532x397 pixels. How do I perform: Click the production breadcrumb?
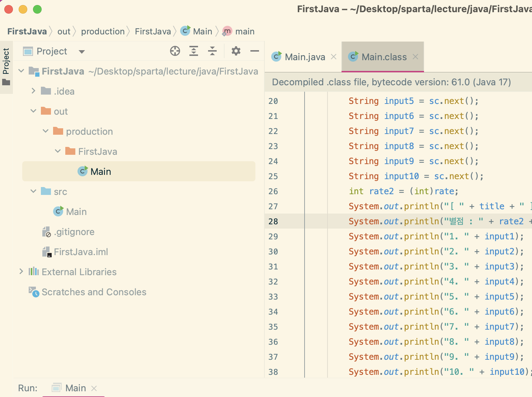tap(103, 32)
